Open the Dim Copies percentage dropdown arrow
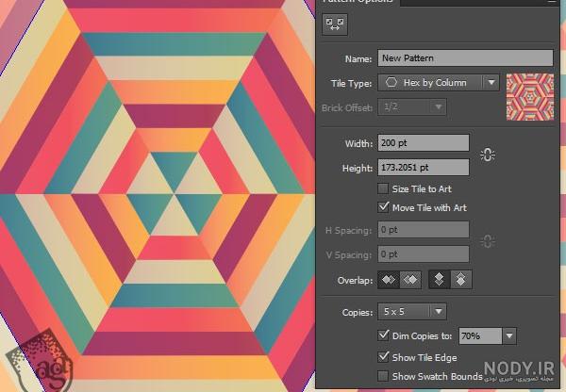This screenshot has width=566, height=392. coord(509,336)
